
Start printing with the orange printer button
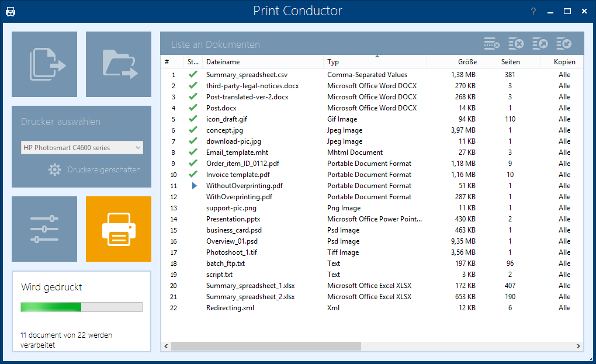click(119, 228)
